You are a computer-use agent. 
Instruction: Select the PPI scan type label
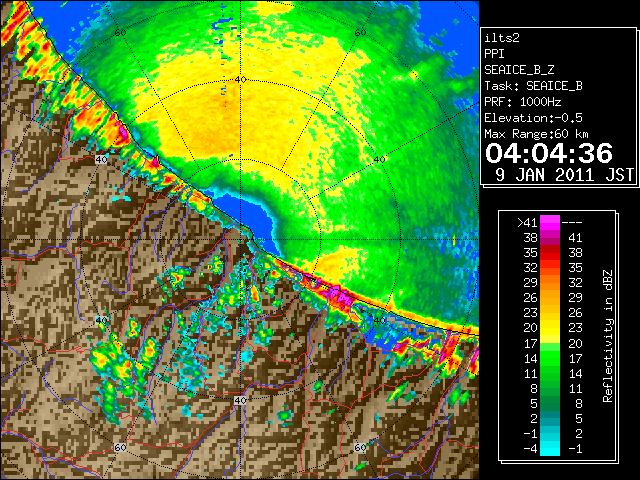(x=494, y=54)
